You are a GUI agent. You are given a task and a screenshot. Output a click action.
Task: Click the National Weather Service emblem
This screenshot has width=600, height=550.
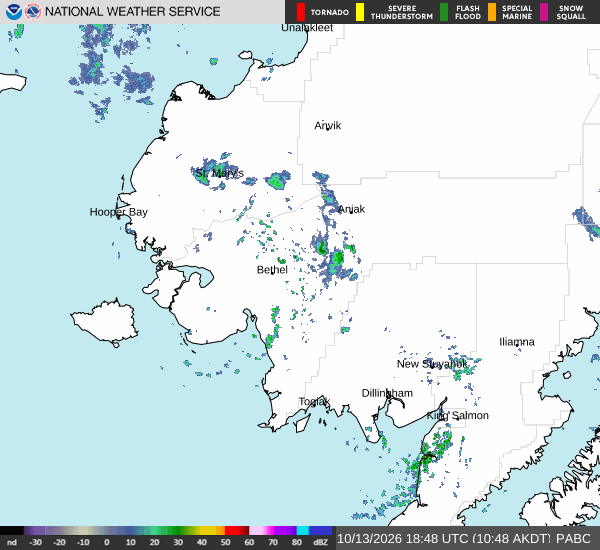click(33, 12)
